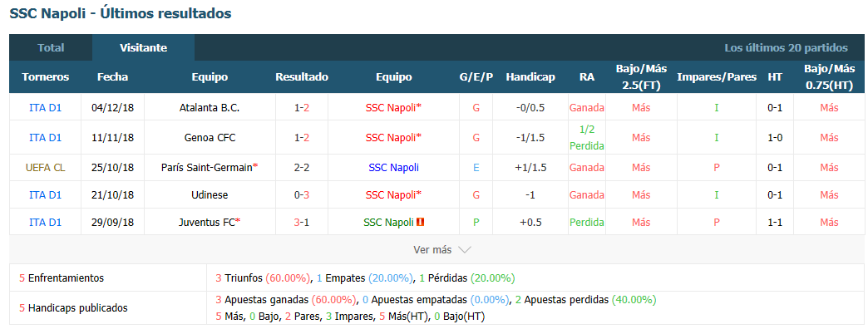Click the blue SSC Napoli name in PSG row
The height and width of the screenshot is (329, 868).
tap(393, 167)
